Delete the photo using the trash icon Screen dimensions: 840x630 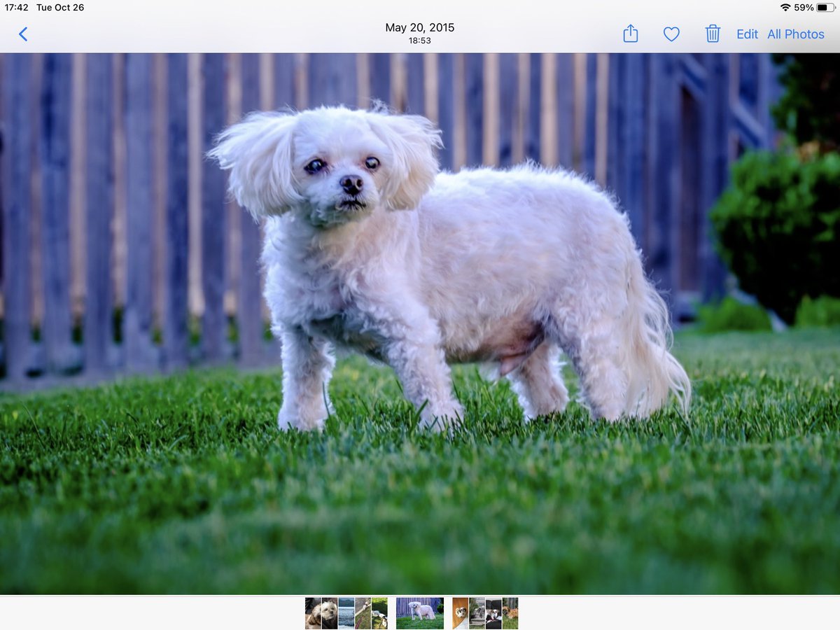(x=713, y=34)
